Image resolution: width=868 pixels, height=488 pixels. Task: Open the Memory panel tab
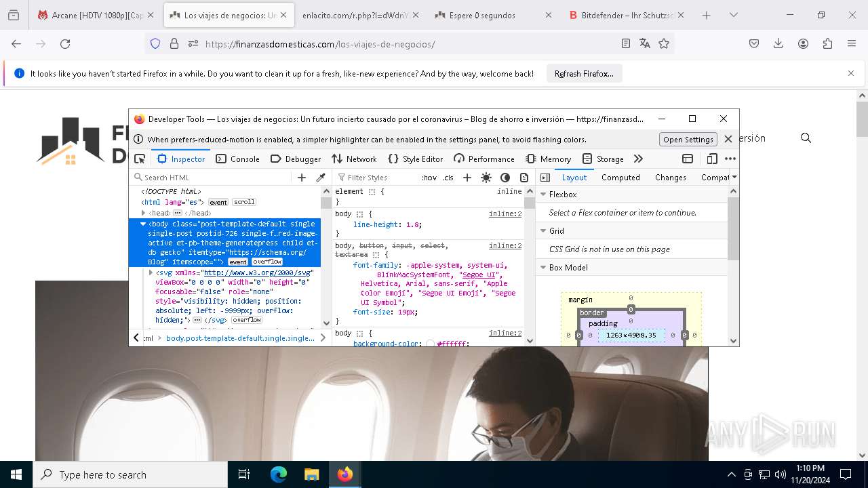click(549, 159)
